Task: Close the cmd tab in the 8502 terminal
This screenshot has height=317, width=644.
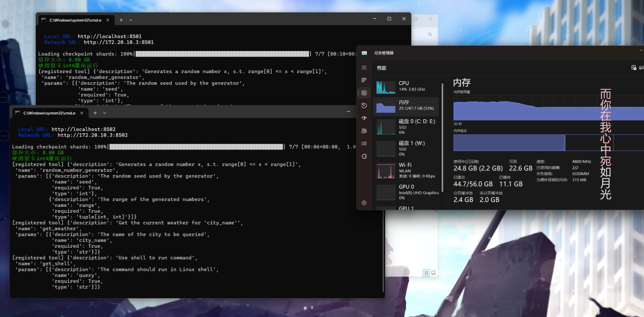Action: click(82, 113)
